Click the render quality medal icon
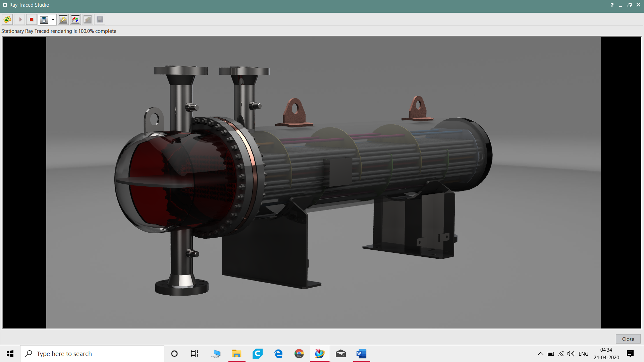The height and width of the screenshot is (362, 644). point(44,20)
